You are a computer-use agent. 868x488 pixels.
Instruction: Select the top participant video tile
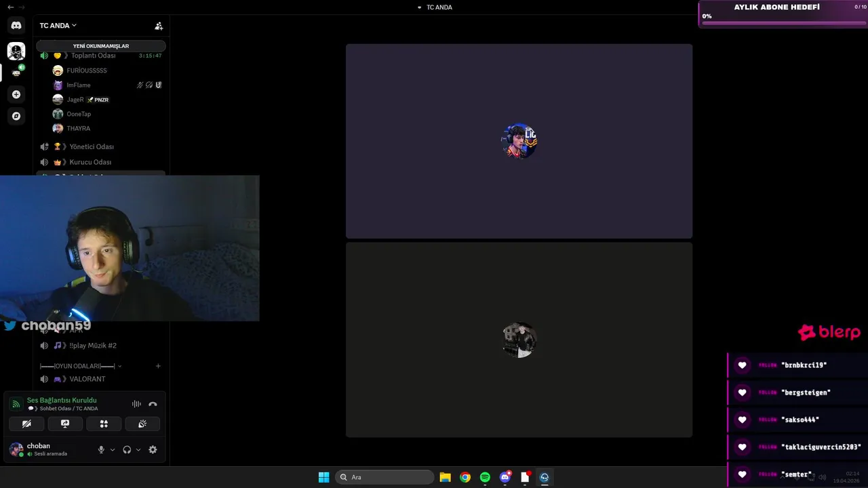519,141
